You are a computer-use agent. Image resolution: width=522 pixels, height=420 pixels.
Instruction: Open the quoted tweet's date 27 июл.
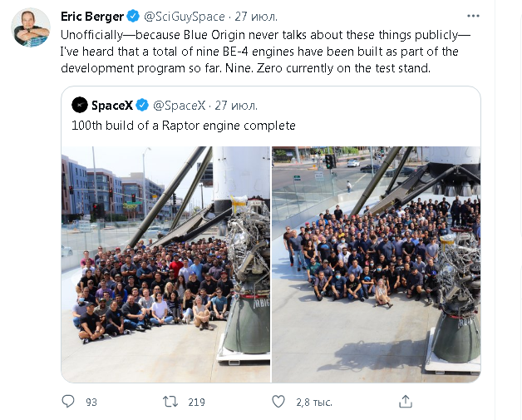(236, 106)
